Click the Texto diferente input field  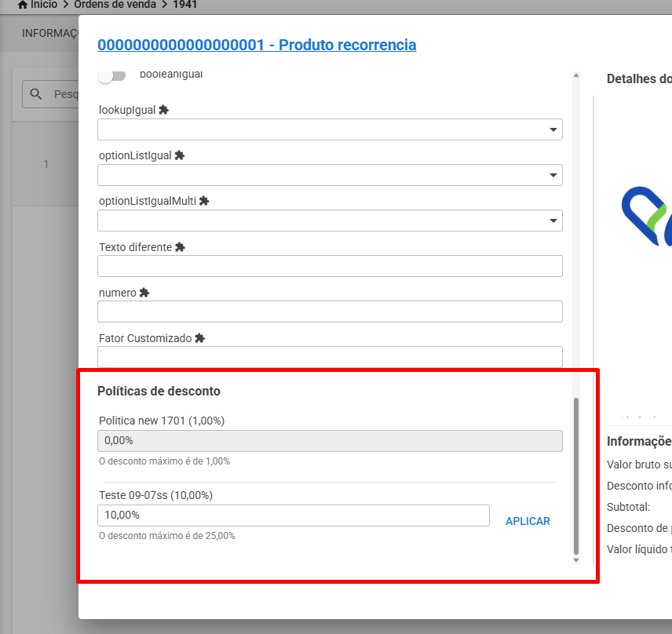click(330, 266)
